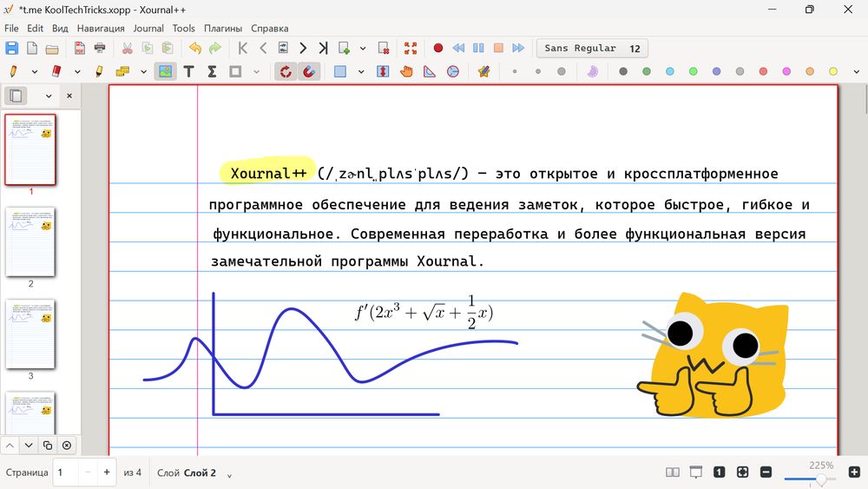Toggle rotation snapping
Screen dimensions: 868x489
coord(286,71)
